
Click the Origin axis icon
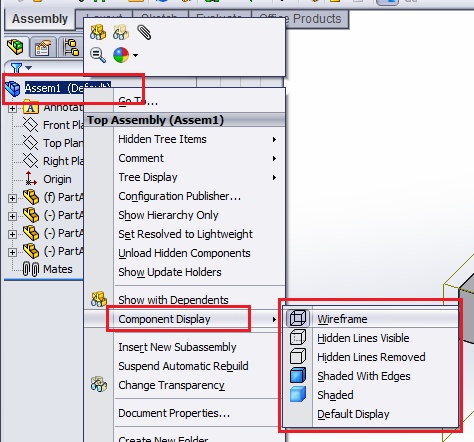[x=31, y=178]
